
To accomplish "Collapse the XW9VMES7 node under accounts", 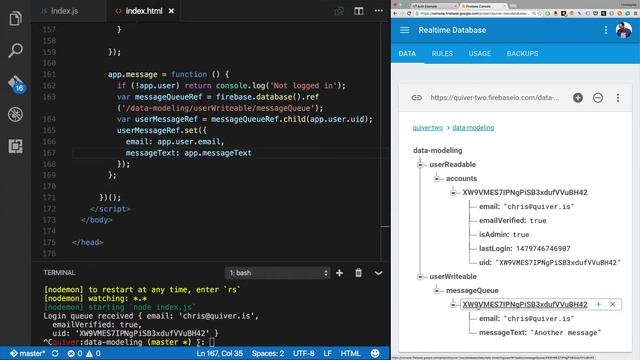I will tap(453, 193).
